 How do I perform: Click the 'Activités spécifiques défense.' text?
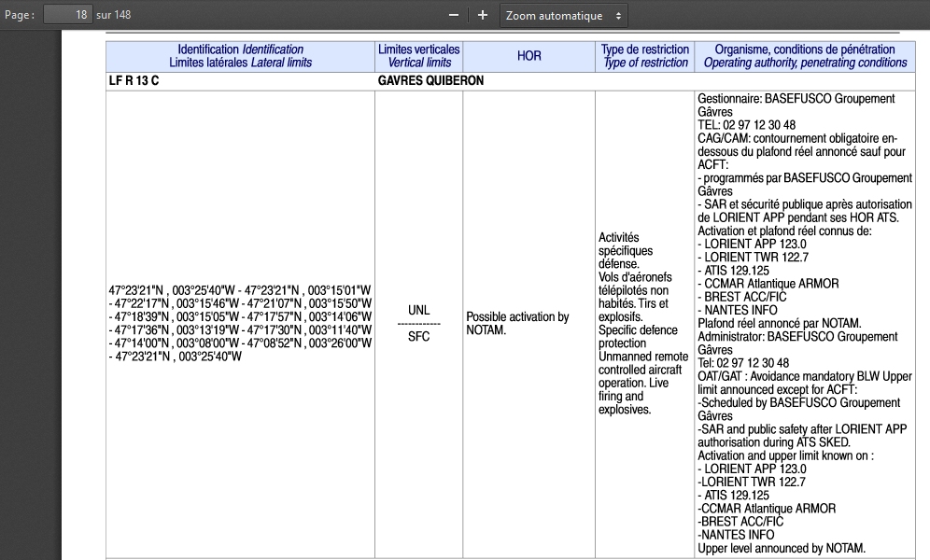pos(626,251)
